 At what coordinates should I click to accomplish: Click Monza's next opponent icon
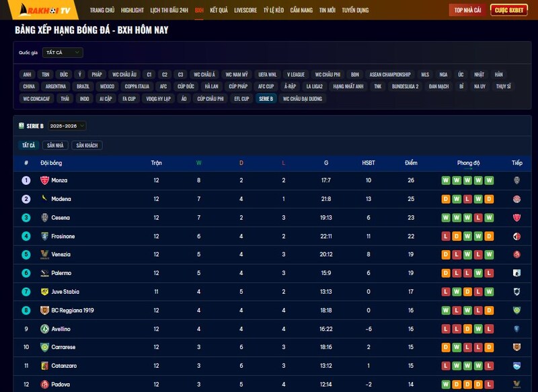(516, 180)
